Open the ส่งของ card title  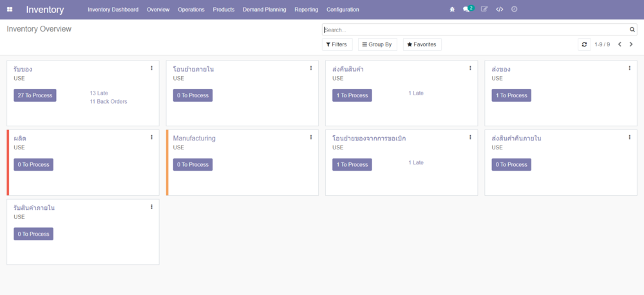(x=501, y=69)
